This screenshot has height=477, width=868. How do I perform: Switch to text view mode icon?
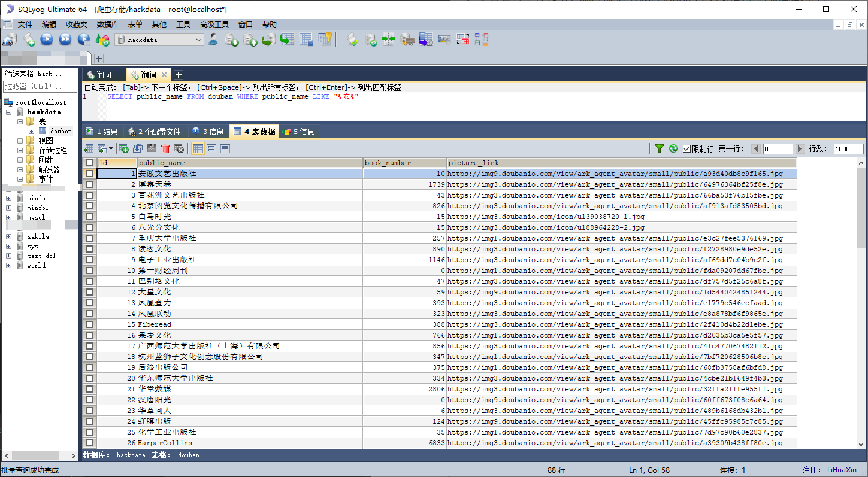click(x=225, y=148)
